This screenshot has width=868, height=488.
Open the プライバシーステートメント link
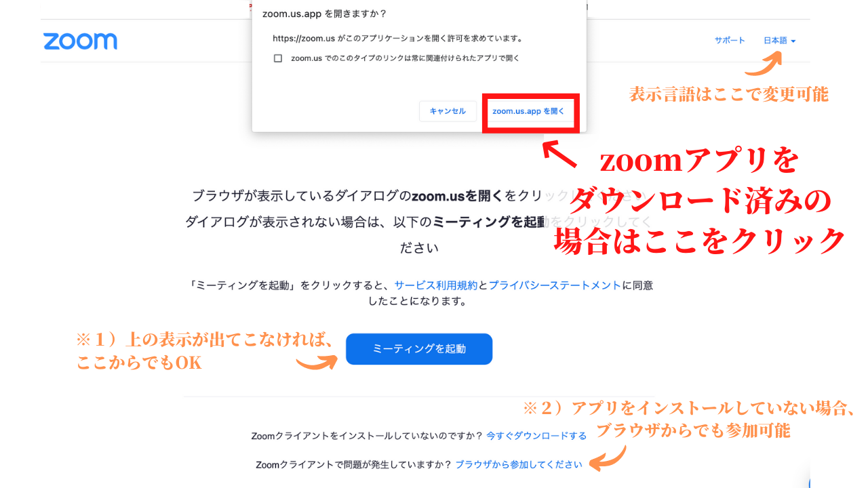tap(554, 285)
